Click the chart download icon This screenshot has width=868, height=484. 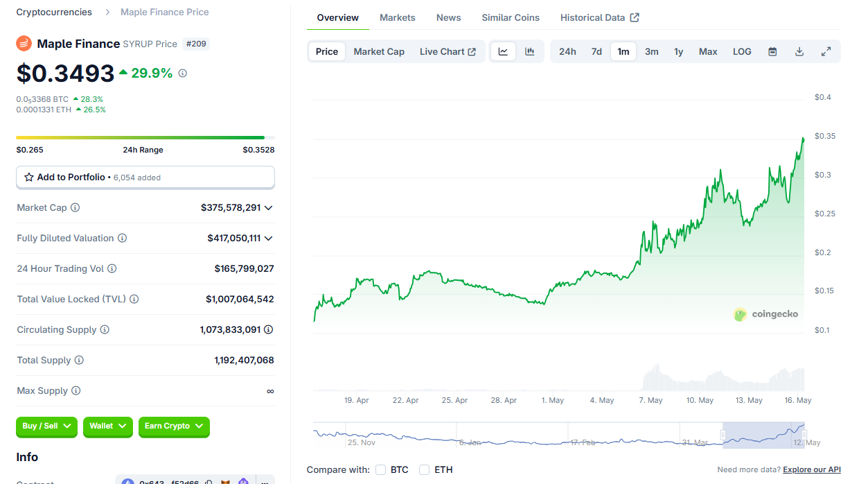pyautogui.click(x=799, y=51)
